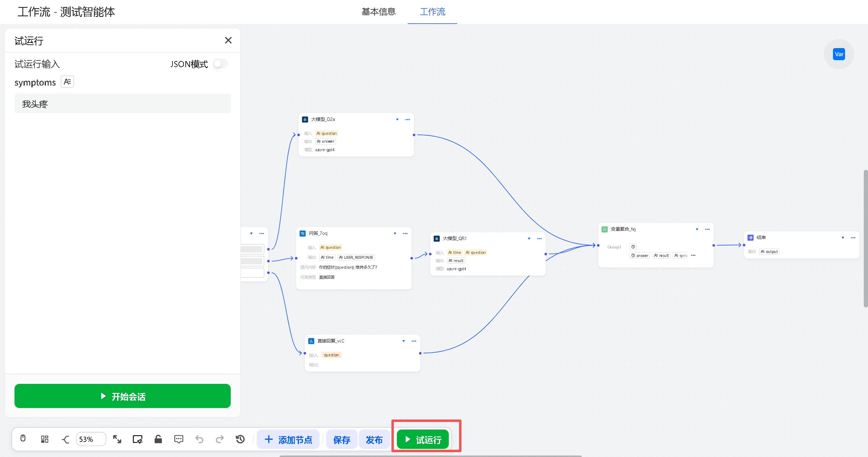868x457 pixels.
Task: Click the green 开始会话 button
Action: coord(122,396)
